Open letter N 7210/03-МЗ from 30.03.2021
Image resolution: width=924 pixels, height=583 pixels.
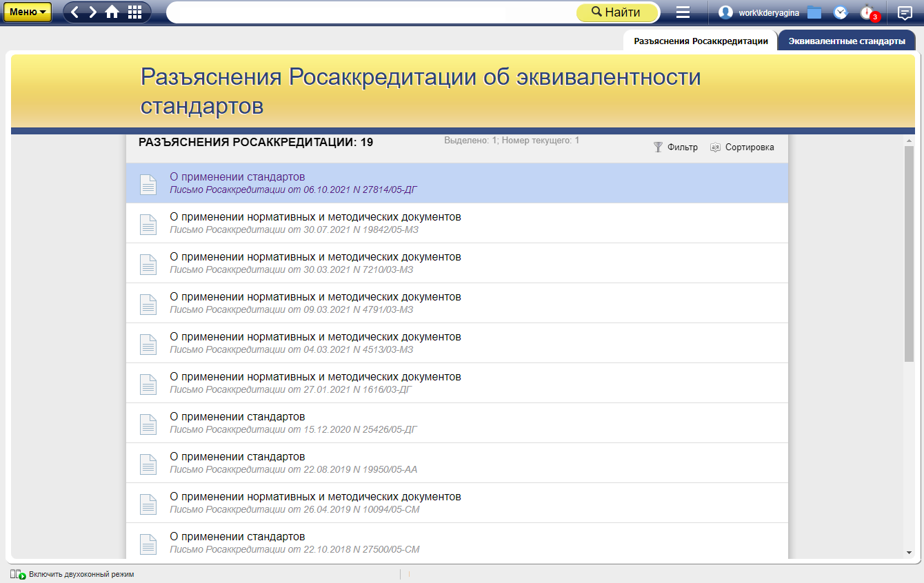click(456, 263)
